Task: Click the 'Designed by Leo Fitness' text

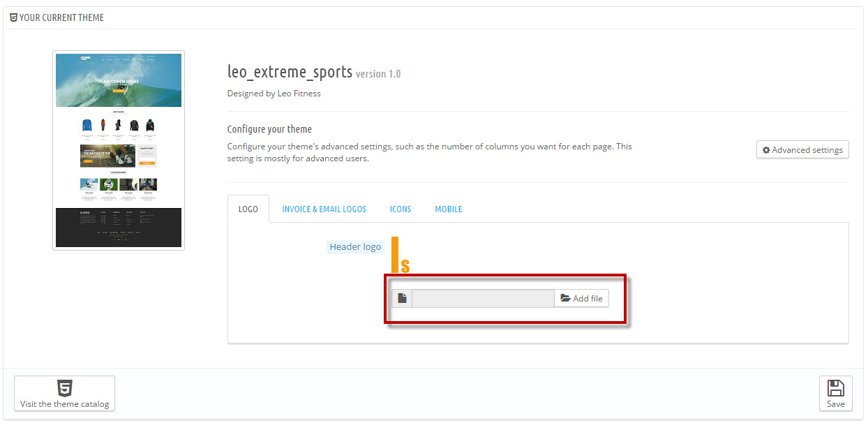Action: pos(274,94)
